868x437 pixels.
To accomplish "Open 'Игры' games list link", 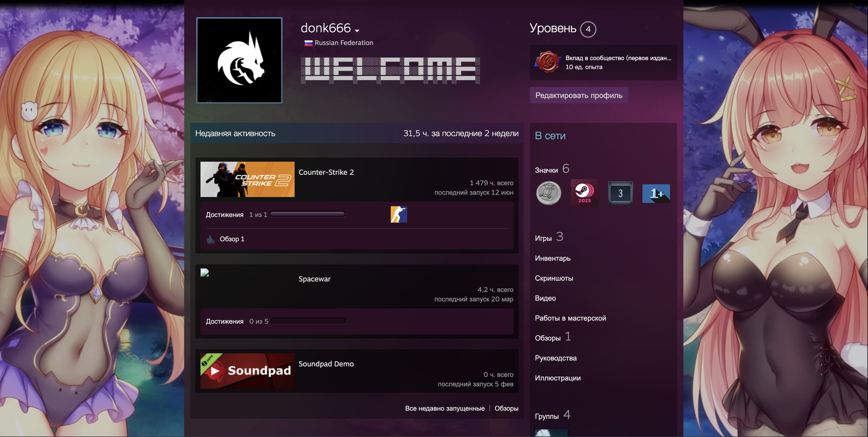I will click(543, 238).
